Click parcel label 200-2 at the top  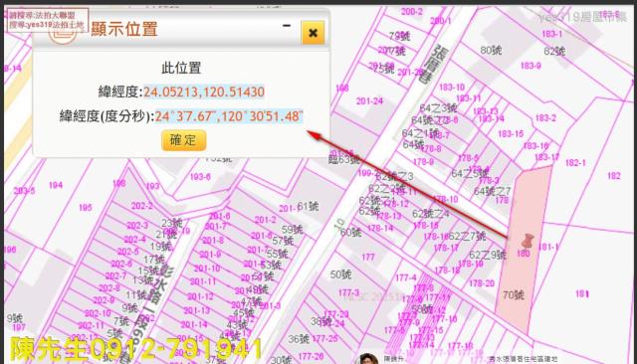(x=412, y=11)
